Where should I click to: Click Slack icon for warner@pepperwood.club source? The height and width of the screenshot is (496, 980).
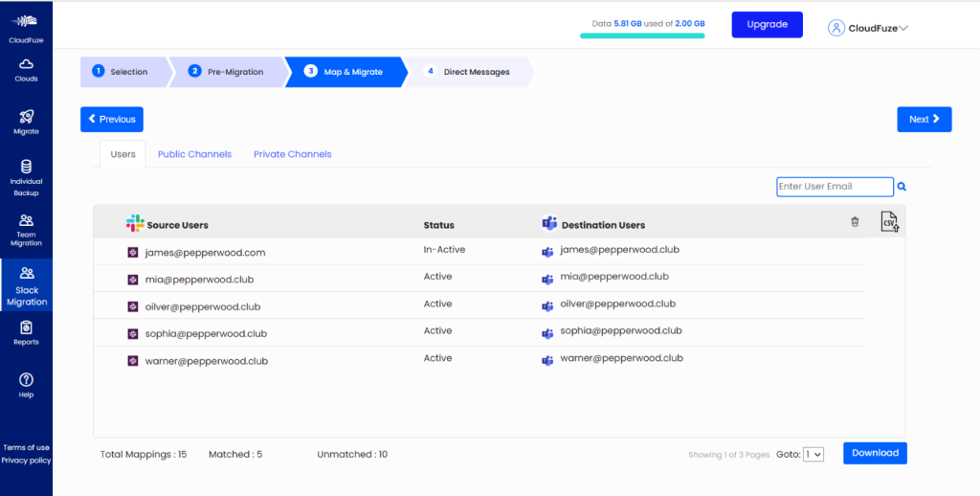click(x=132, y=361)
